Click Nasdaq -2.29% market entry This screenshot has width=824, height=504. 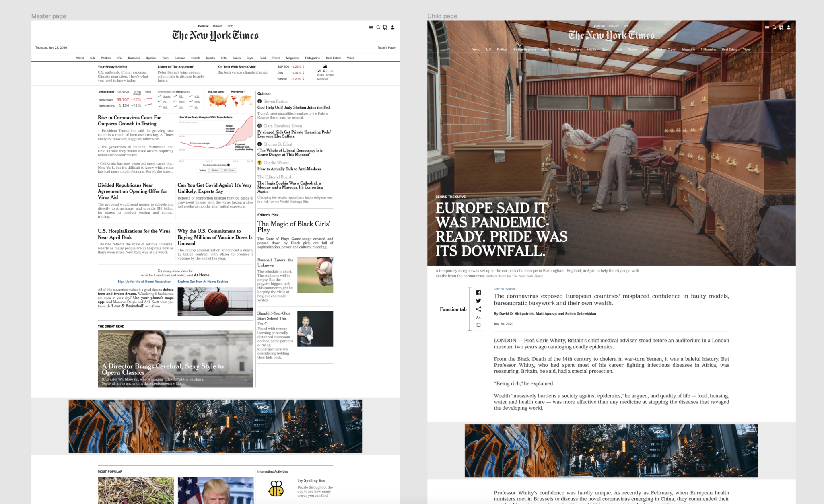tap(291, 79)
